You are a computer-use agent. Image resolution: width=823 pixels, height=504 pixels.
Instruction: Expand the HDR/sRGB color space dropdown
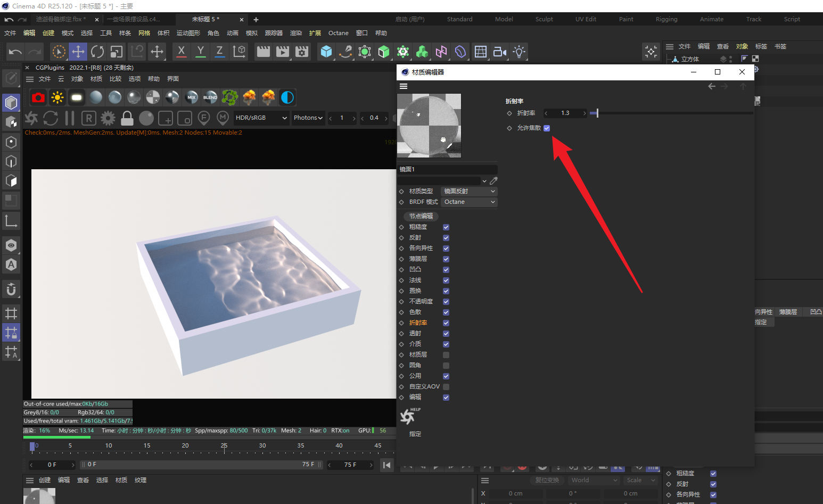click(261, 118)
